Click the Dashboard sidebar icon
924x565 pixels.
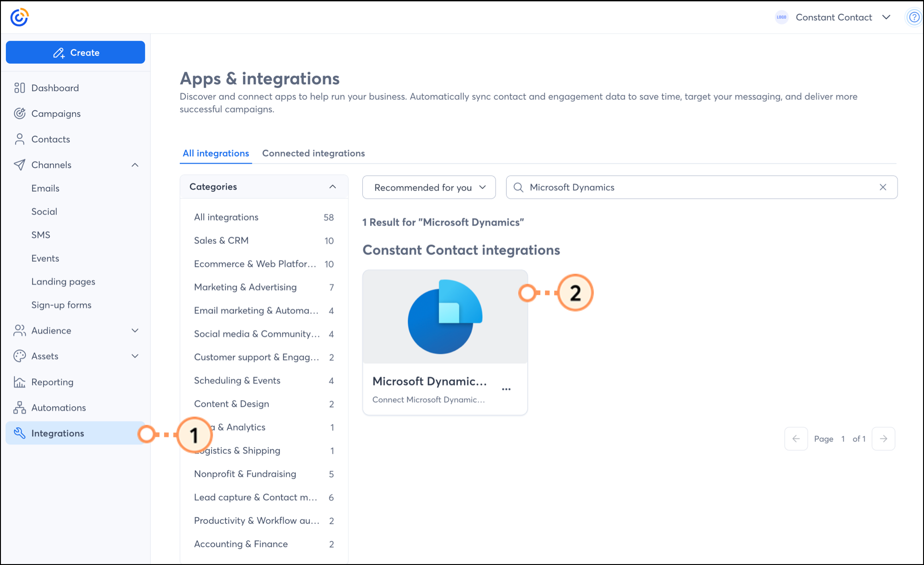19,88
